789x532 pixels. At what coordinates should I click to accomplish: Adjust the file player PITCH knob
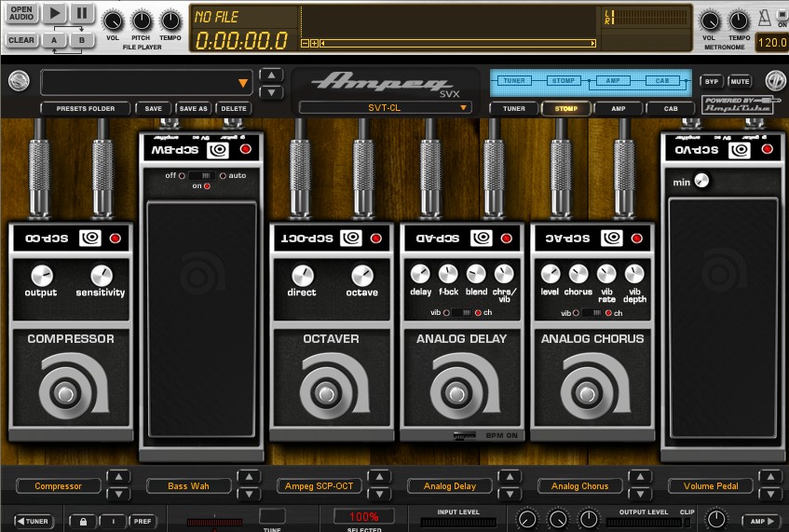point(142,21)
